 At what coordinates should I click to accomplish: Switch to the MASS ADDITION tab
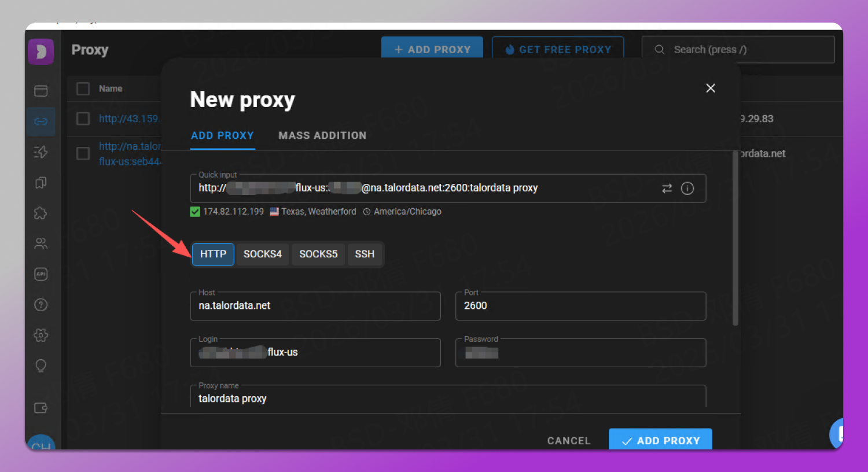point(322,135)
